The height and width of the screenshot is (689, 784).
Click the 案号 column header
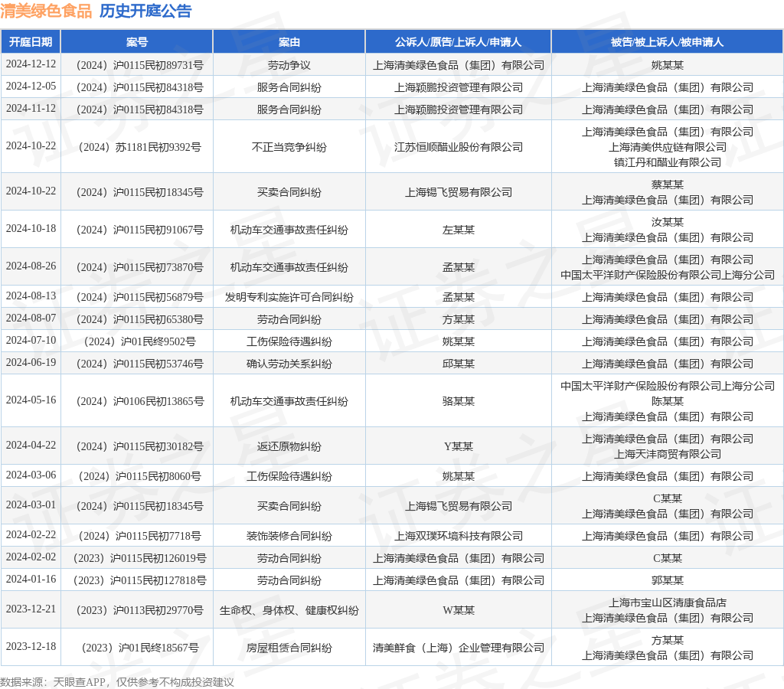click(137, 42)
